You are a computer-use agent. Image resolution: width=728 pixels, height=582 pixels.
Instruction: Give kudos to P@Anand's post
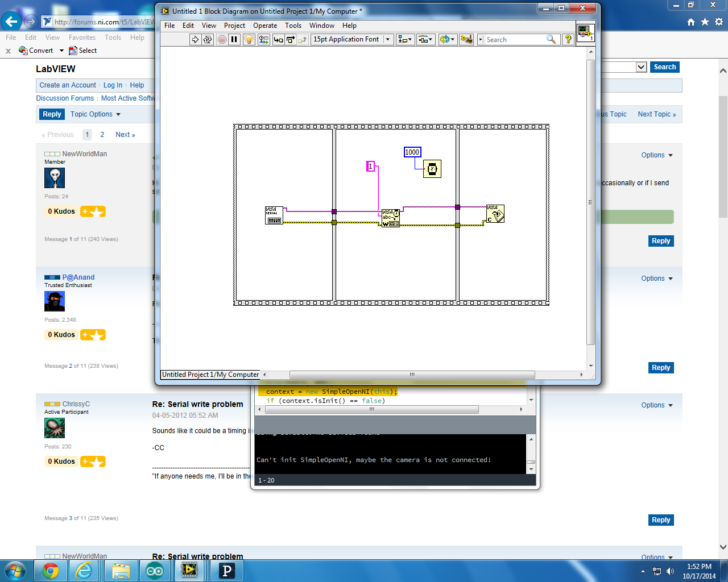point(93,335)
